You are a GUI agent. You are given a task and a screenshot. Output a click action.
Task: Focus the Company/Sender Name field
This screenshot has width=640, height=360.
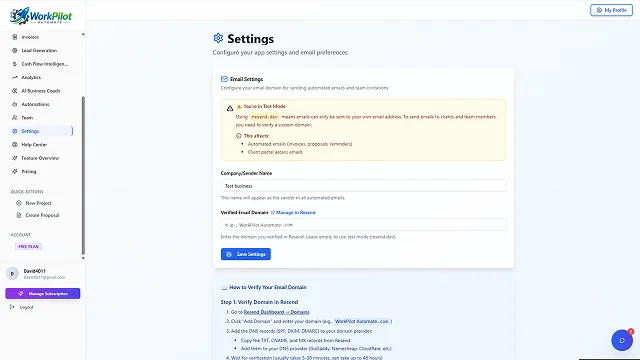point(363,186)
